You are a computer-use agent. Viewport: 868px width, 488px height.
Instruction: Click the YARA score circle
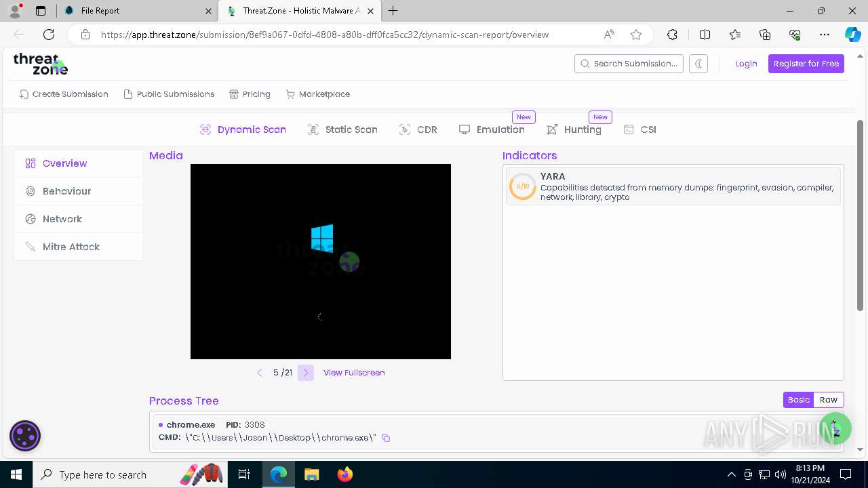tap(523, 186)
